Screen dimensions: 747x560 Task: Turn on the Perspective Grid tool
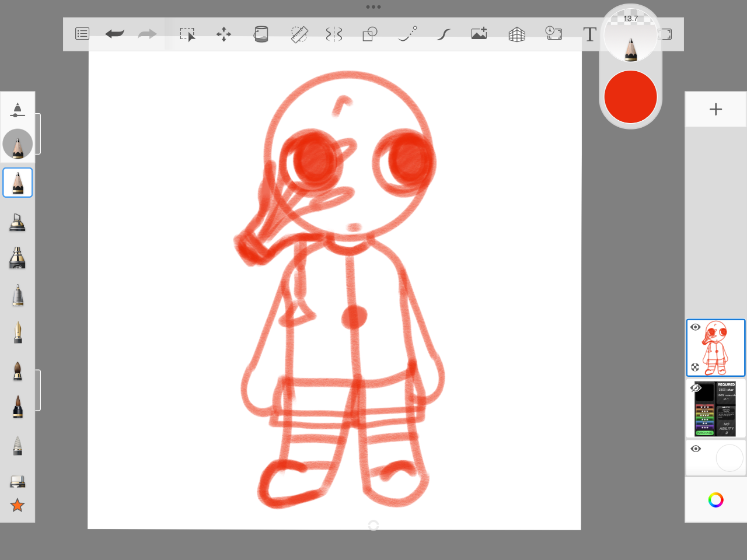tap(516, 34)
